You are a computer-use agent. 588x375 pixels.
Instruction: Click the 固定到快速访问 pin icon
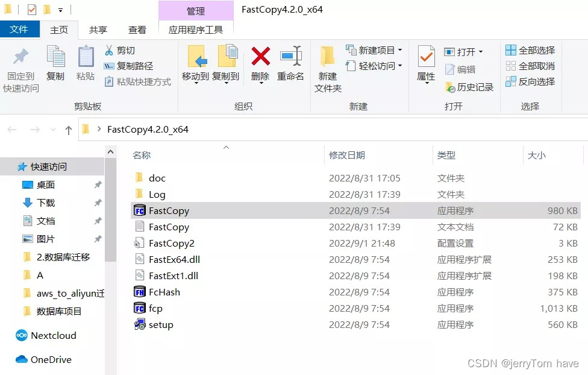click(21, 57)
